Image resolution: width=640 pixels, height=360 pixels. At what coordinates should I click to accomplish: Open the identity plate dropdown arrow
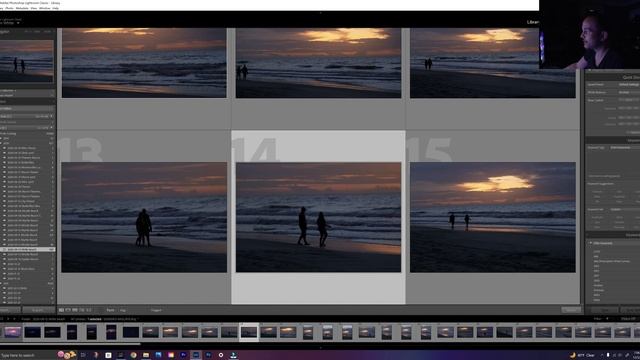[x=18, y=23]
